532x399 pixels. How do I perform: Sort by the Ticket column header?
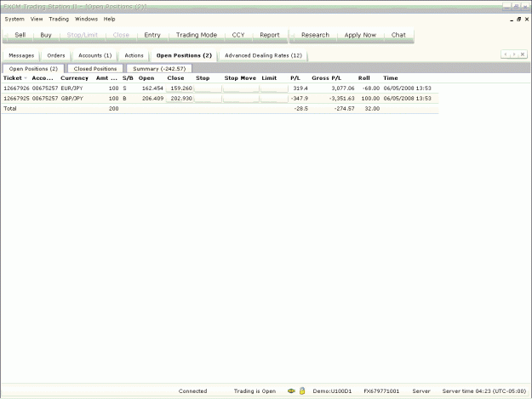coord(15,78)
